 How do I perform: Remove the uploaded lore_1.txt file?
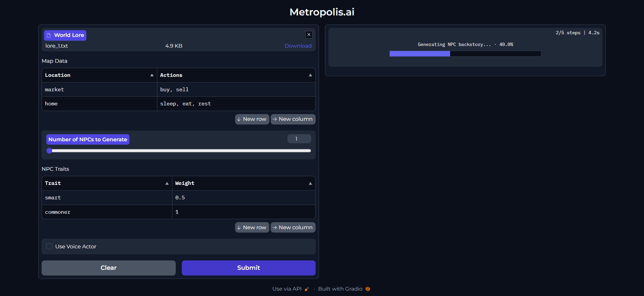click(x=309, y=35)
